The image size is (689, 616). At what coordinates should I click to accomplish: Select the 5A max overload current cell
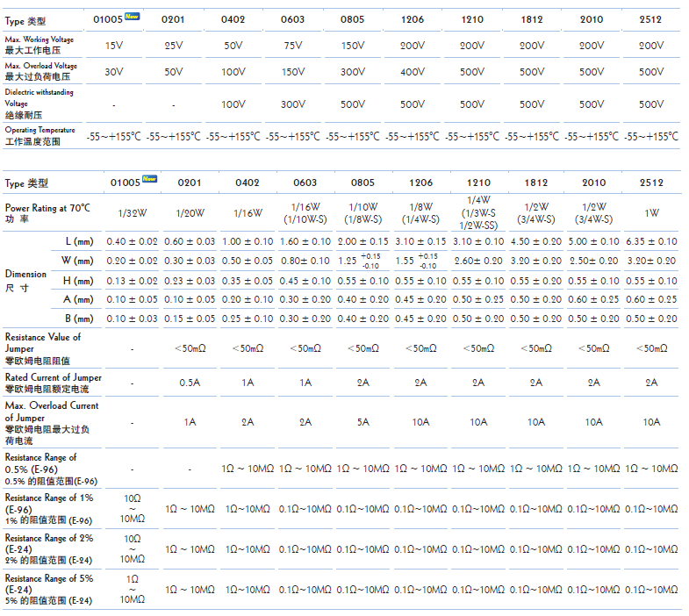[362, 422]
